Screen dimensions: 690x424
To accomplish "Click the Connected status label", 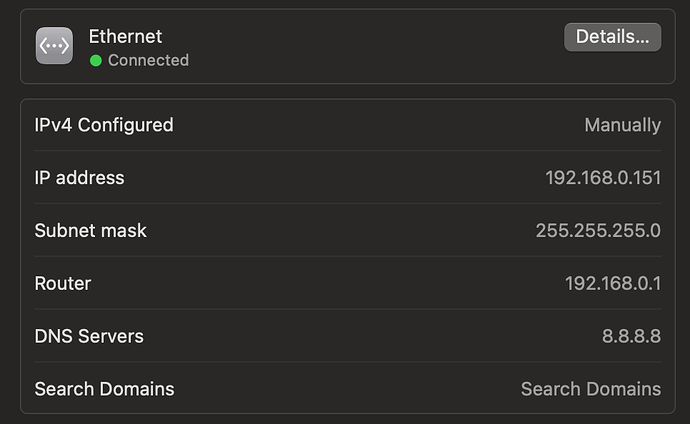I will [x=148, y=61].
